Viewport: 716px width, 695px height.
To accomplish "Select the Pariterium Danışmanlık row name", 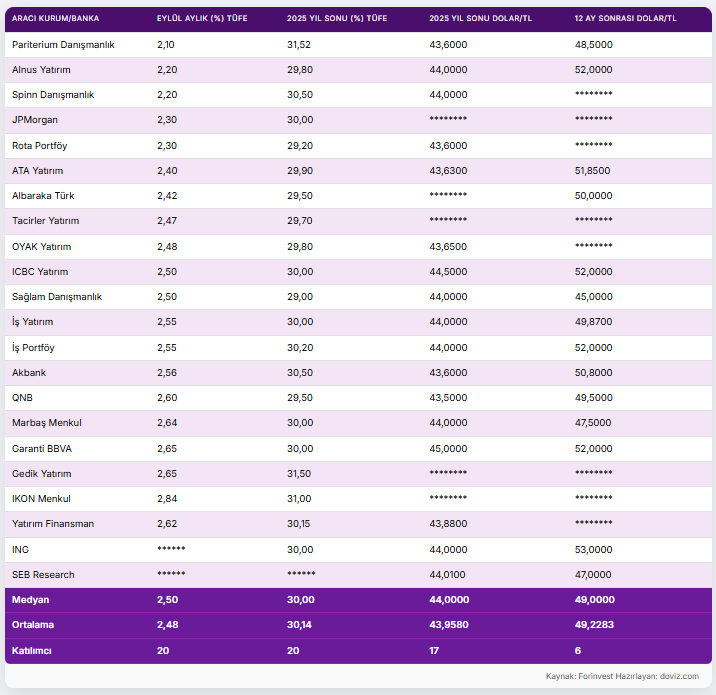I will [x=63, y=45].
